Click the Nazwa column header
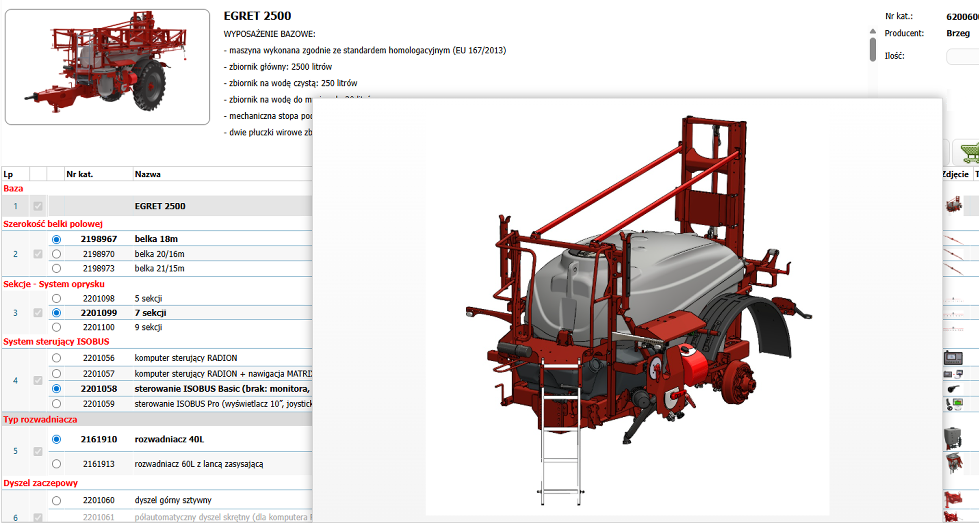Image resolution: width=980 pixels, height=523 pixels. pos(147,174)
